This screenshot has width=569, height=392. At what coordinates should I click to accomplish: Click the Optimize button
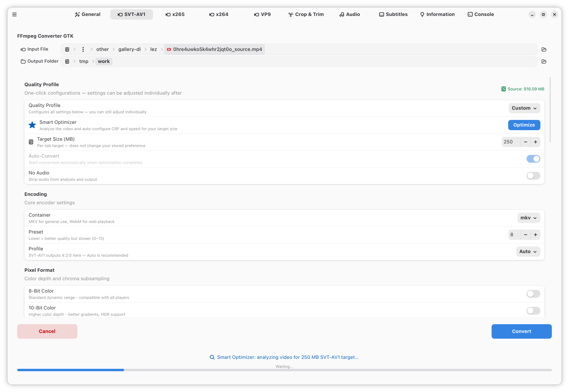(524, 125)
